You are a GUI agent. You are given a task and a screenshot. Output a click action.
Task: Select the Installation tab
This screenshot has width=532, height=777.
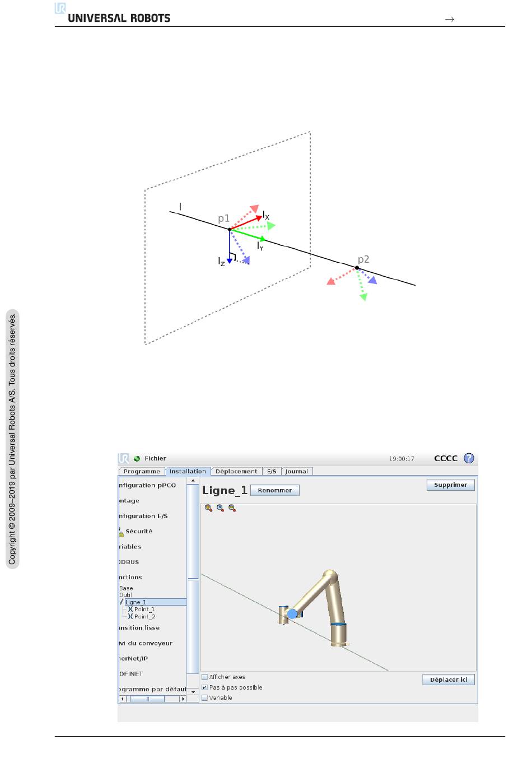click(x=188, y=472)
